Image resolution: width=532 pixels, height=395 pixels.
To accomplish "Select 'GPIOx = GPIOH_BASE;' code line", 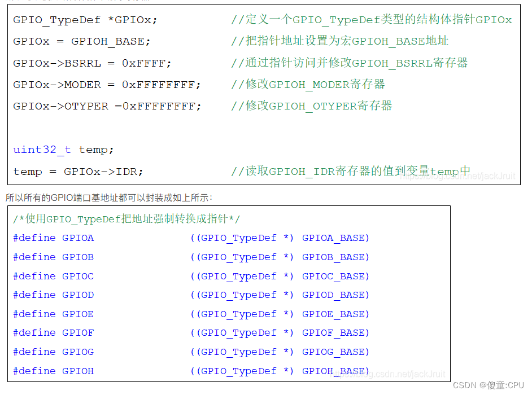I will [81, 41].
